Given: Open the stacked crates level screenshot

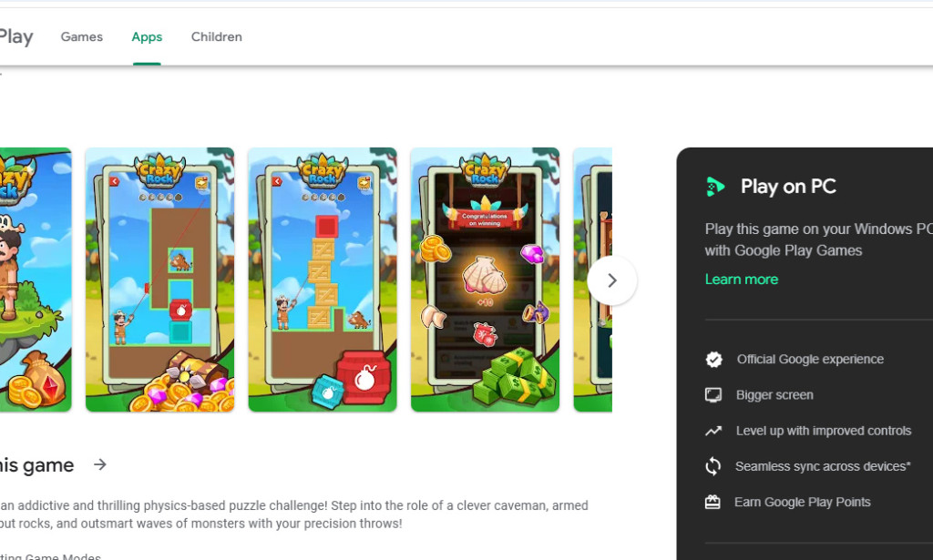Looking at the screenshot, I should point(323,280).
